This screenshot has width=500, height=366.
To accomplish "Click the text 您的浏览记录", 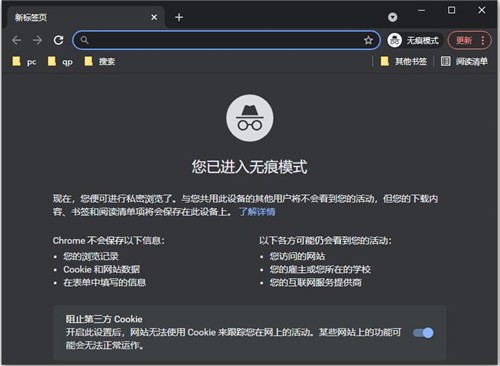I will (91, 256).
